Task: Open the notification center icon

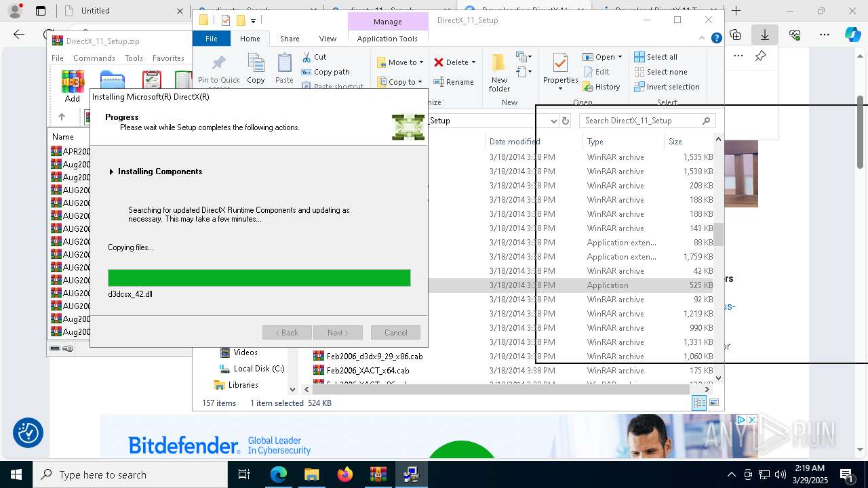Action: (846, 474)
